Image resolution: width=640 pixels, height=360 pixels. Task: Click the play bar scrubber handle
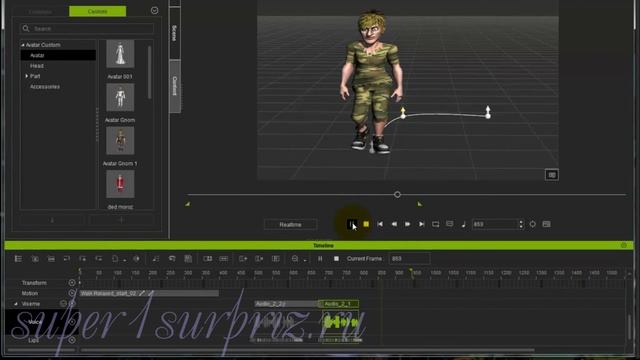397,195
